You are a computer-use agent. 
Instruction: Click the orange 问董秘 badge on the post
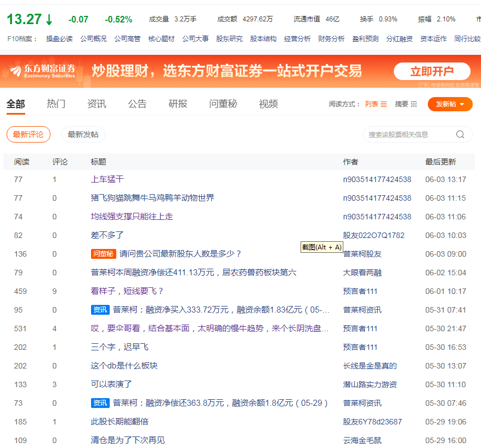(x=103, y=254)
